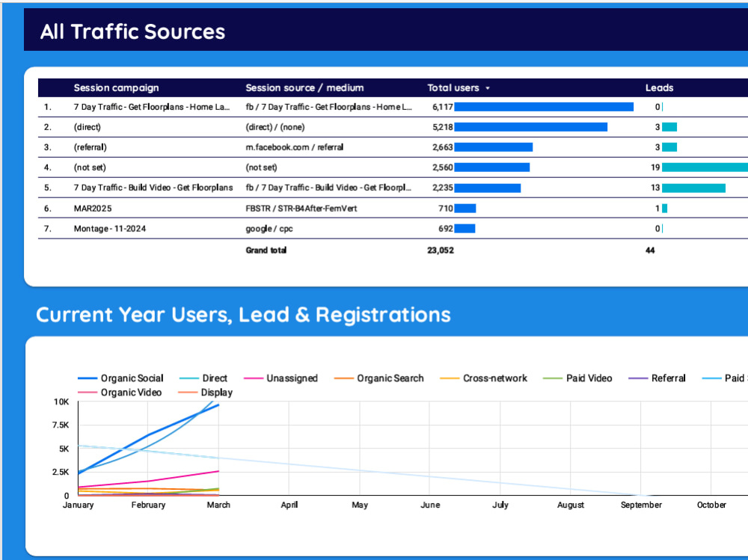Screen dimensions: 748x560
Task: Click the All Traffic Sources heading
Action: (132, 32)
